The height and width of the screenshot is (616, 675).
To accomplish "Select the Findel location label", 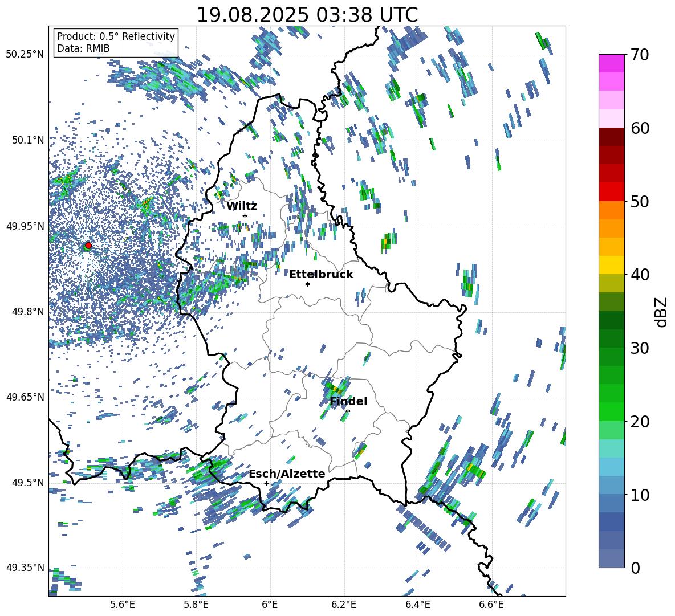I will point(348,401).
